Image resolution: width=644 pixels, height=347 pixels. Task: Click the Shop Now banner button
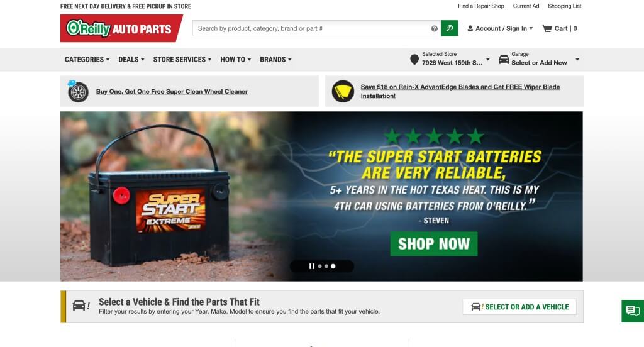[x=434, y=243]
